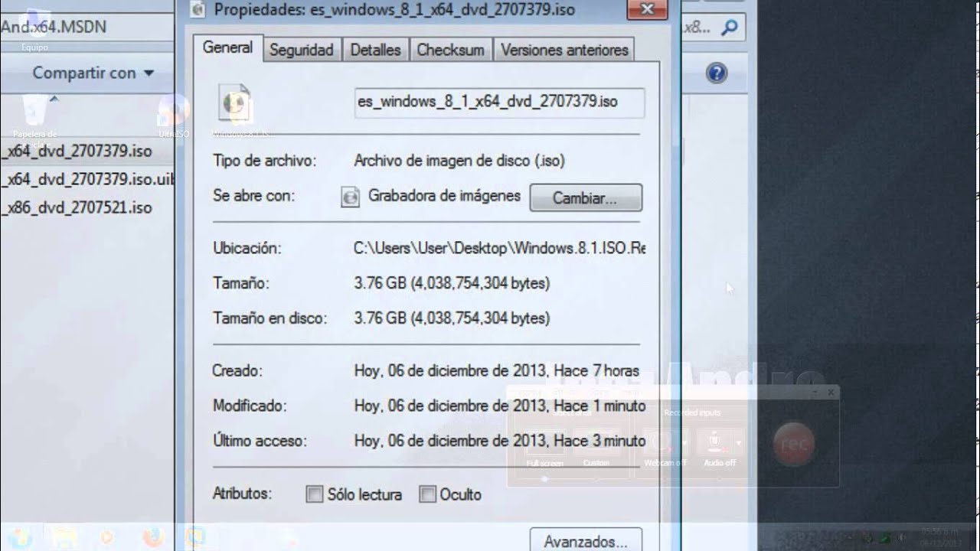Switch to the Seguridad tab
This screenshot has height=551, width=980.
click(302, 51)
